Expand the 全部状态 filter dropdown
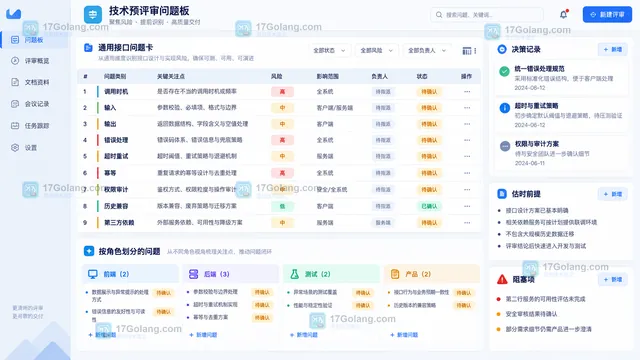The height and width of the screenshot is (360, 640). coord(329,51)
